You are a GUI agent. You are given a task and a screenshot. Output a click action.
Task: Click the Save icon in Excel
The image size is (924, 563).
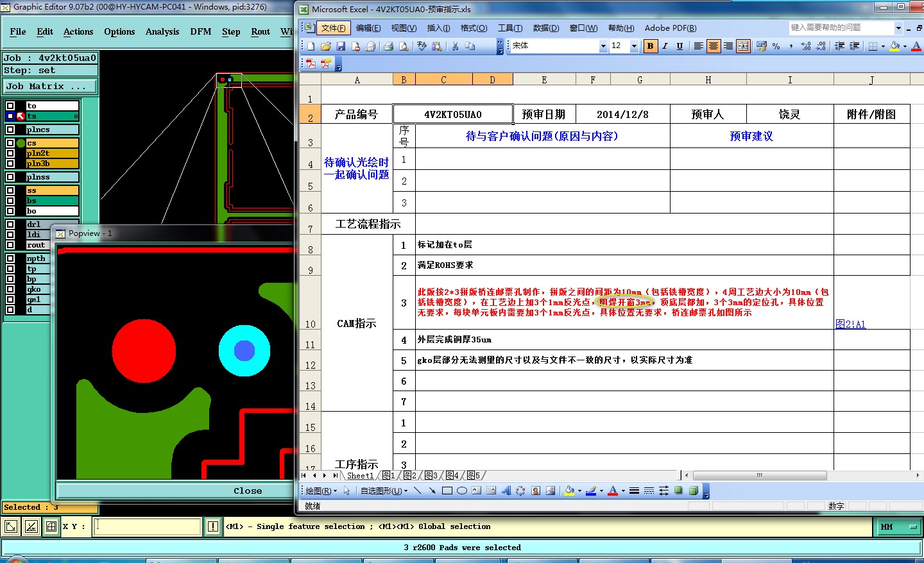point(341,46)
